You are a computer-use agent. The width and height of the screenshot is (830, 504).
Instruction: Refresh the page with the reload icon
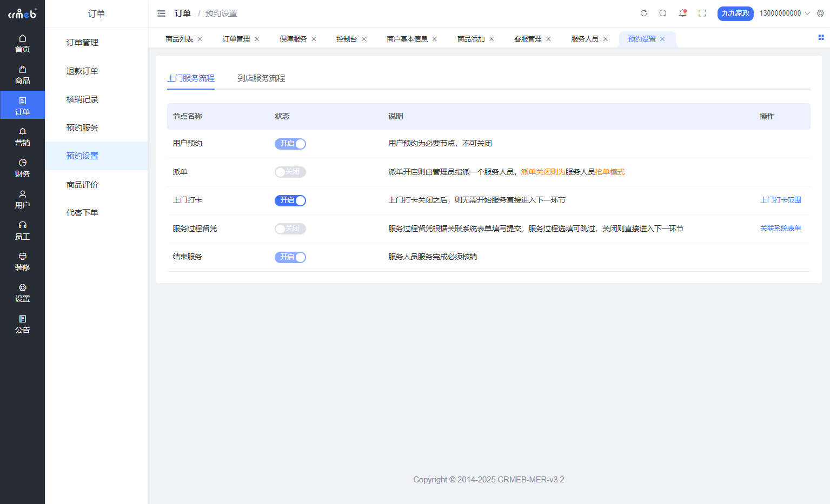(x=643, y=13)
